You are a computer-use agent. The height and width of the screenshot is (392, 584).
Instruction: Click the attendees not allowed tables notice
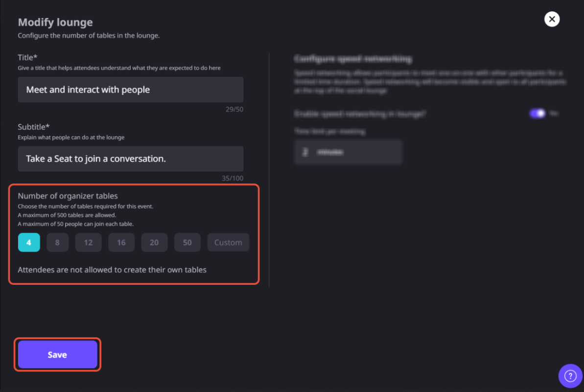click(112, 270)
